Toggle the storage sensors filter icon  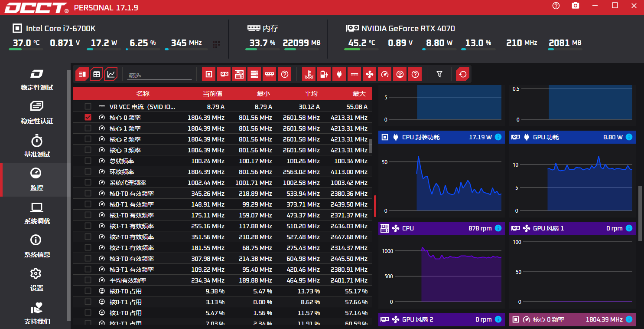pos(254,74)
